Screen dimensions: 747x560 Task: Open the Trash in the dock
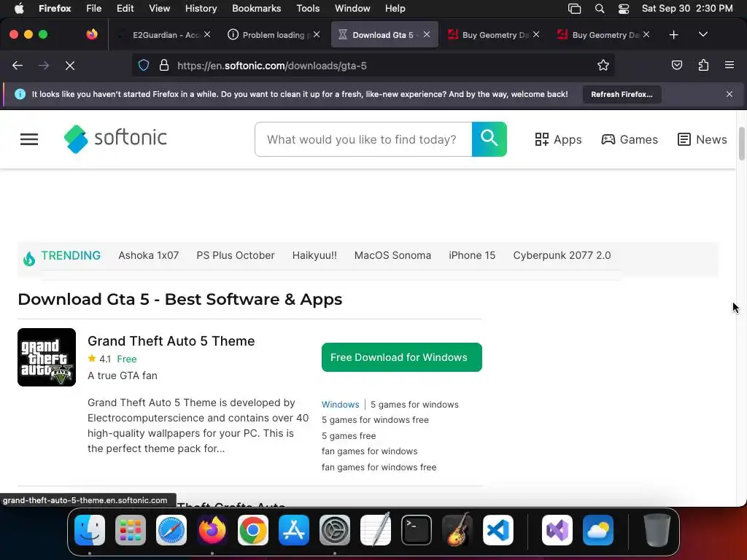click(657, 530)
